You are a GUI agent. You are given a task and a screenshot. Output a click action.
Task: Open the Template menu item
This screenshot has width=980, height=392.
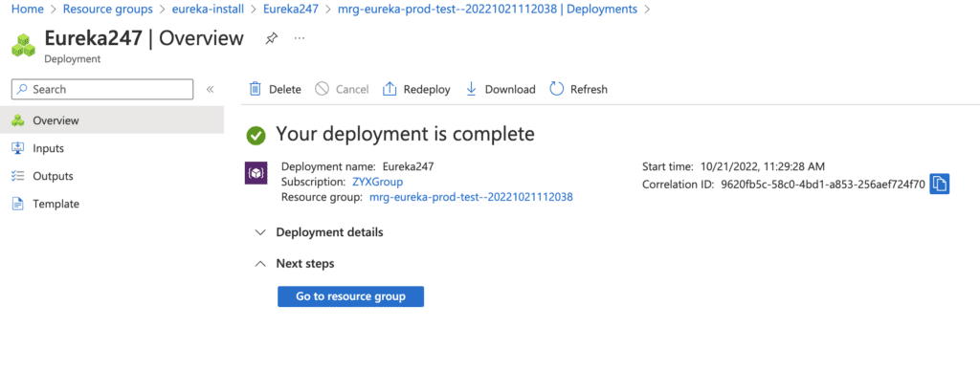[112, 204]
